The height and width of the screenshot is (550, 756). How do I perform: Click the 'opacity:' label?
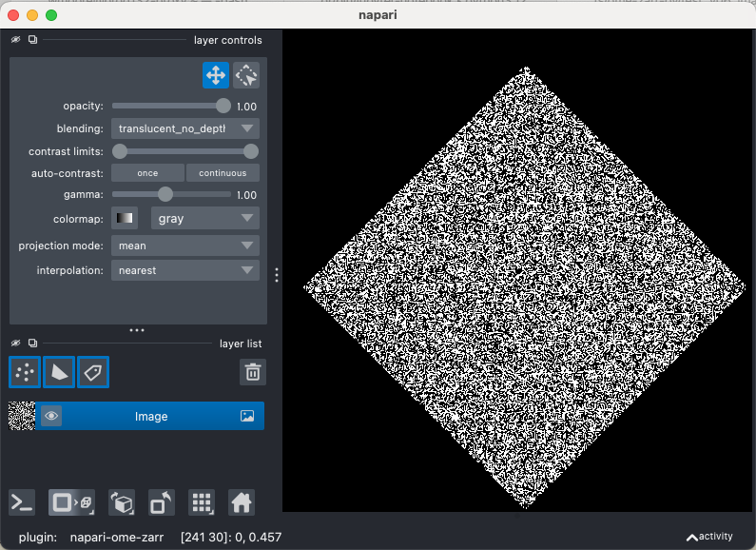83,107
